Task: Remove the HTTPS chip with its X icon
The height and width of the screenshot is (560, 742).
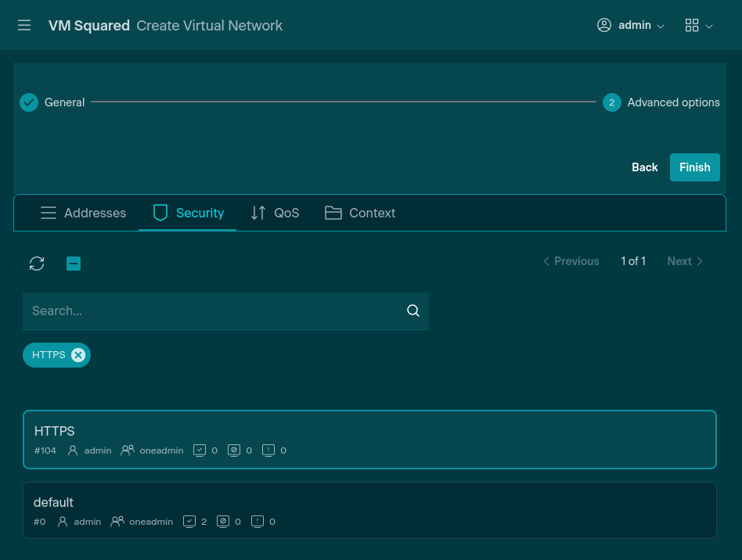Action: pos(78,355)
